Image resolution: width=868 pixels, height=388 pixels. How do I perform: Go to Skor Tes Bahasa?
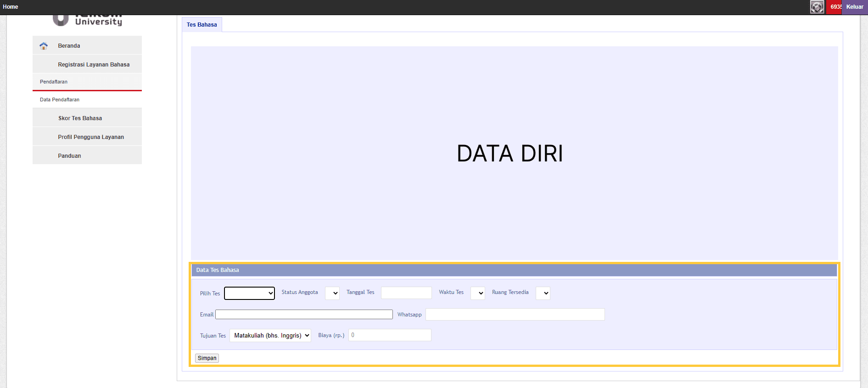pyautogui.click(x=80, y=118)
